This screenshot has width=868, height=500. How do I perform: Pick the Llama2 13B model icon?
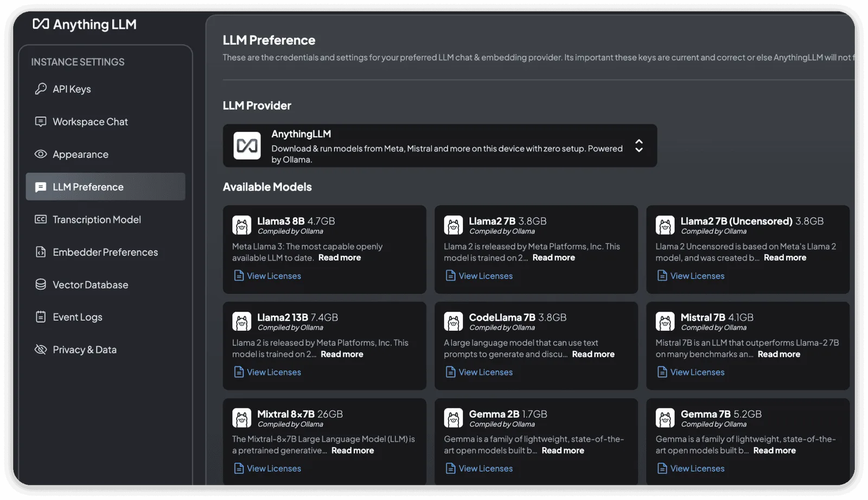pos(242,321)
